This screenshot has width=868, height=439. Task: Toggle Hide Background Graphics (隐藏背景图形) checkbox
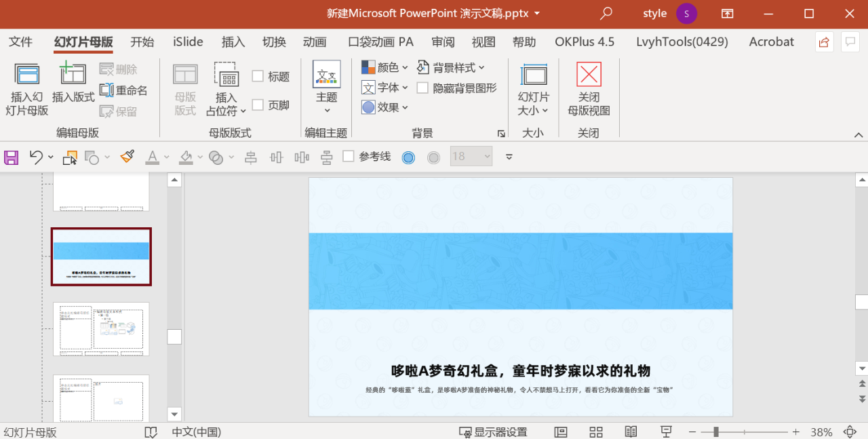(422, 88)
